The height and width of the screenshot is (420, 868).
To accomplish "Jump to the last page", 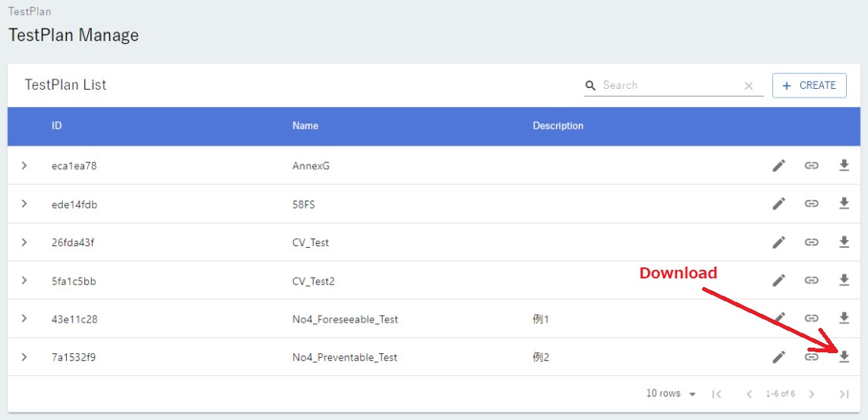I will [844, 394].
